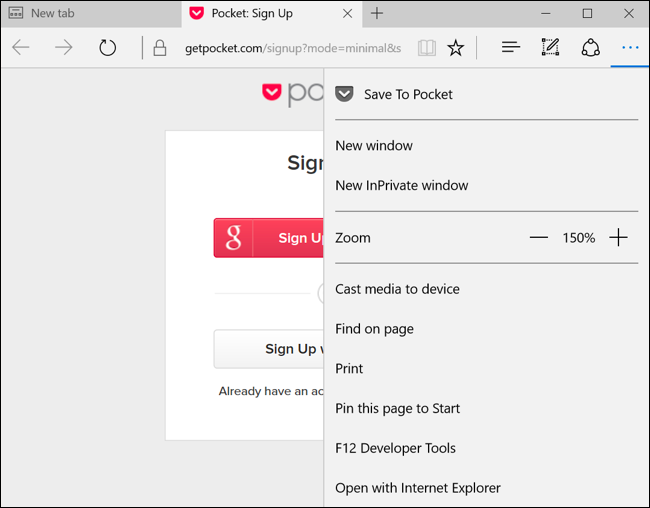Make a Web Note pen icon
Viewport: 650px width, 508px height.
click(550, 47)
